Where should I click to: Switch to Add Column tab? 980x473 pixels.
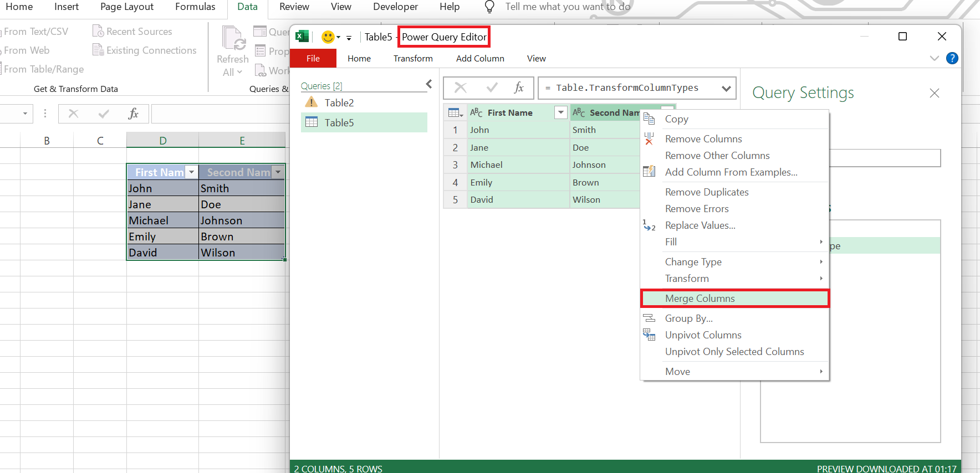(480, 58)
